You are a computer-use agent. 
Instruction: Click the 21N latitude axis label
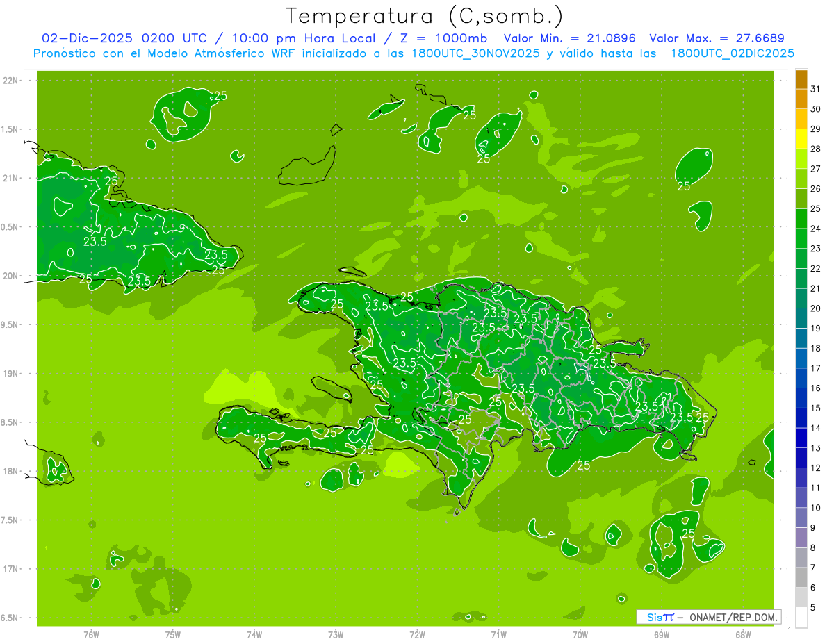(12, 179)
